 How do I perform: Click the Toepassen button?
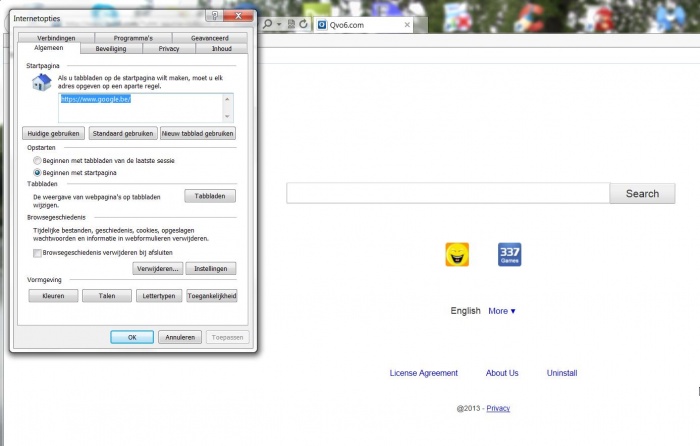pyautogui.click(x=228, y=338)
